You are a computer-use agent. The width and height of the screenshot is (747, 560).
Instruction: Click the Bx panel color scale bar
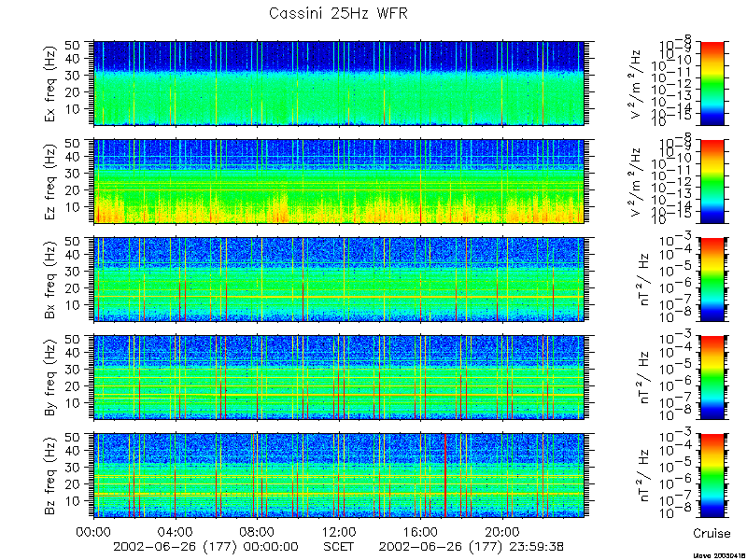coord(712,279)
